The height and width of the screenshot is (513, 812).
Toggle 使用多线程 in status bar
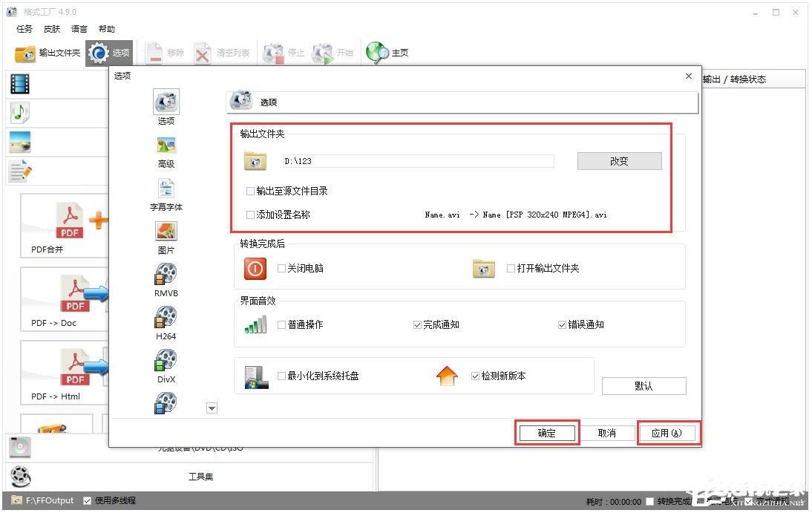pyautogui.click(x=87, y=500)
